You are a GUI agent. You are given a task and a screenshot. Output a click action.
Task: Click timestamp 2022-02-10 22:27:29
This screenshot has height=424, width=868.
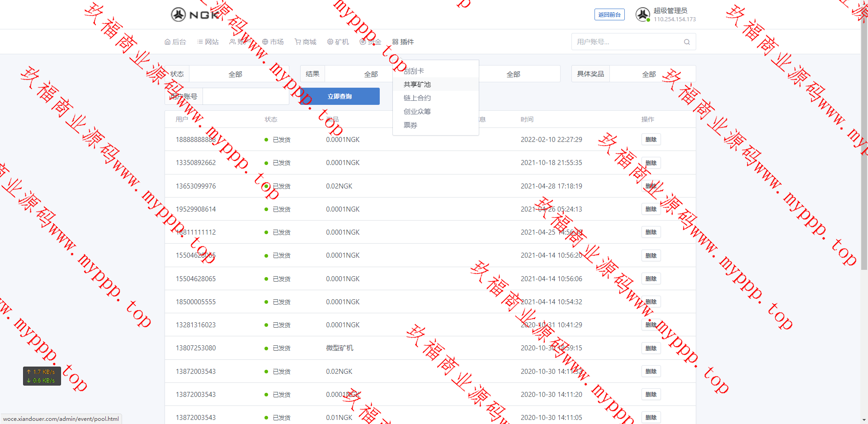click(552, 140)
